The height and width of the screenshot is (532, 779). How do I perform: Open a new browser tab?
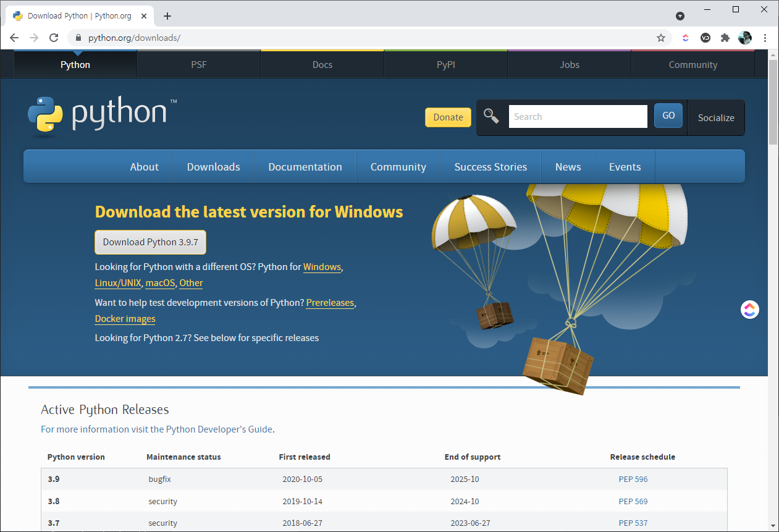pyautogui.click(x=167, y=16)
